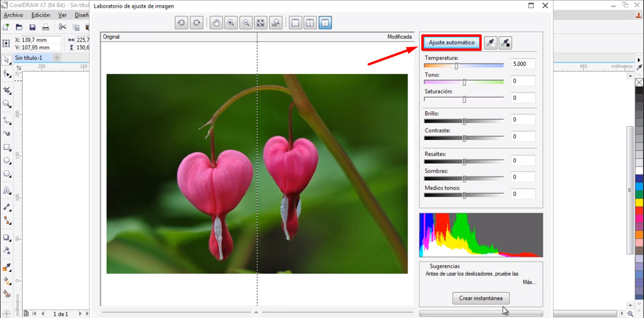Select the Zoom out tool
644x318 pixels.
pos(246,23)
